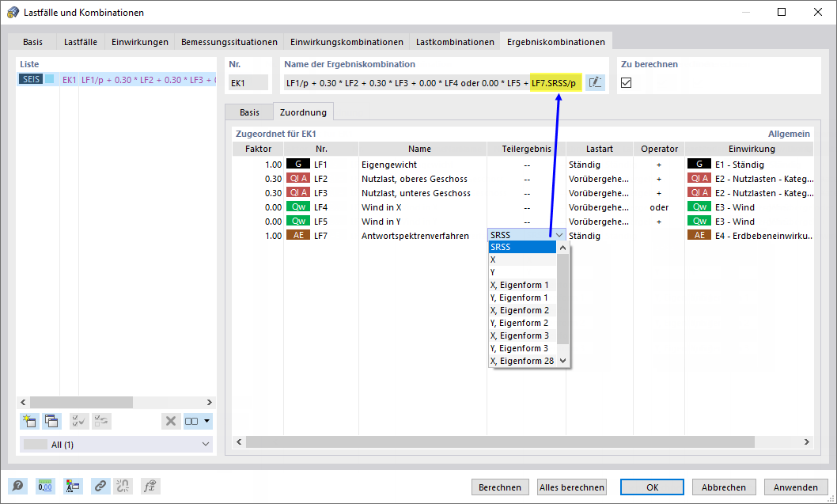Click the app icon in the title bar
837x504 pixels.
coord(13,13)
